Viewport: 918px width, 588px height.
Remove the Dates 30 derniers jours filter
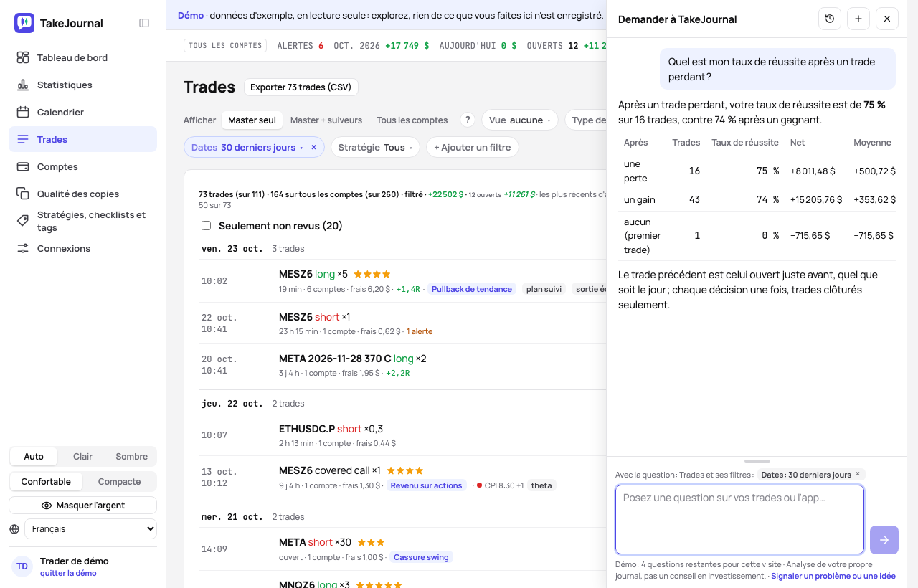(x=313, y=147)
